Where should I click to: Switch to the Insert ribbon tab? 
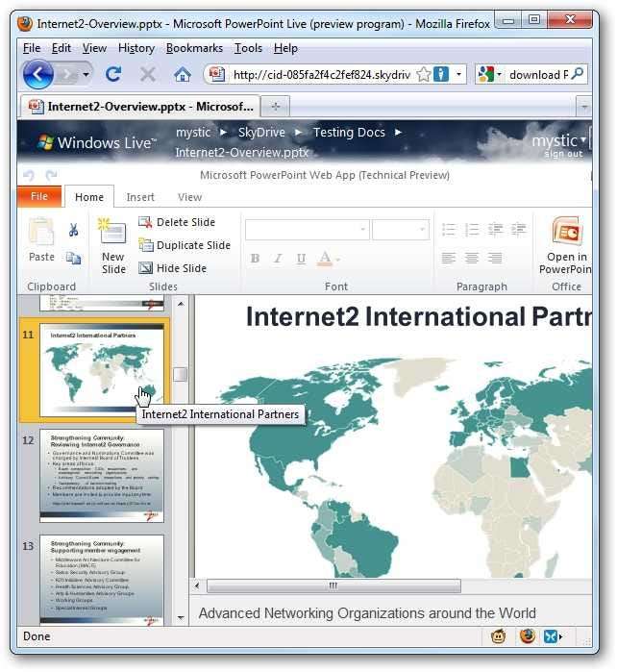(140, 197)
